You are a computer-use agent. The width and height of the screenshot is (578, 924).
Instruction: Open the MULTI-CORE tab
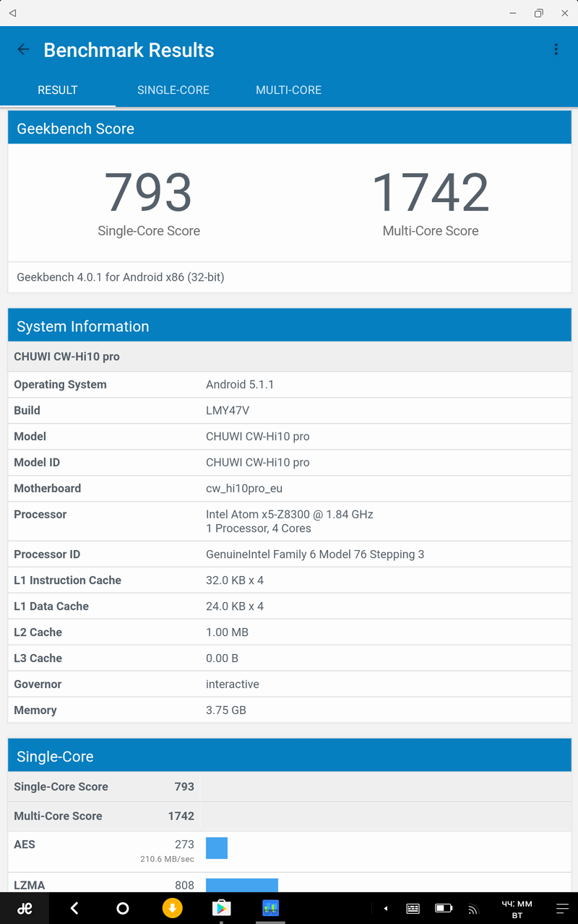point(289,90)
